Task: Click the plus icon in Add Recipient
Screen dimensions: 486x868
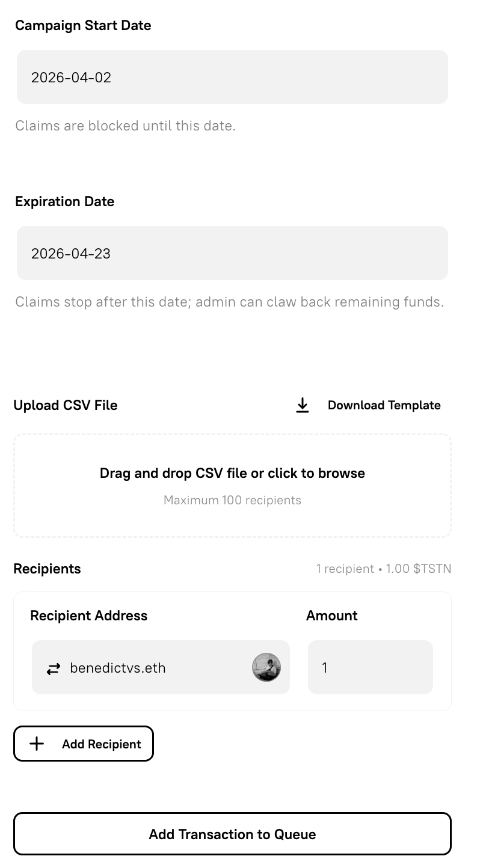Action: pos(37,744)
